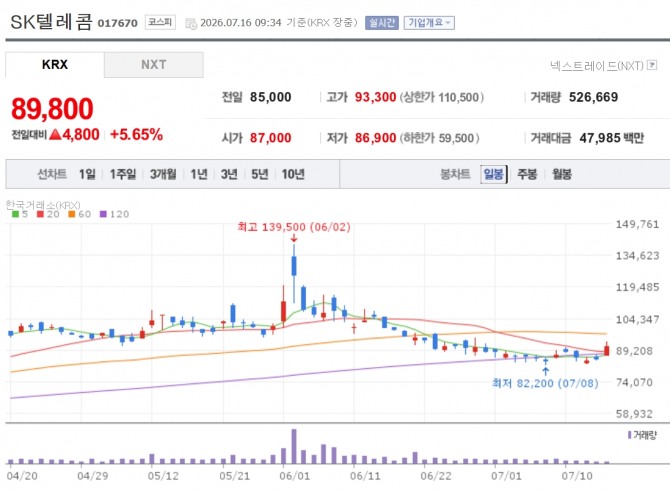Image resolution: width=670 pixels, height=492 pixels.
Task: Open the 넥스트레이드(NXT) help icon
Action: (x=652, y=65)
